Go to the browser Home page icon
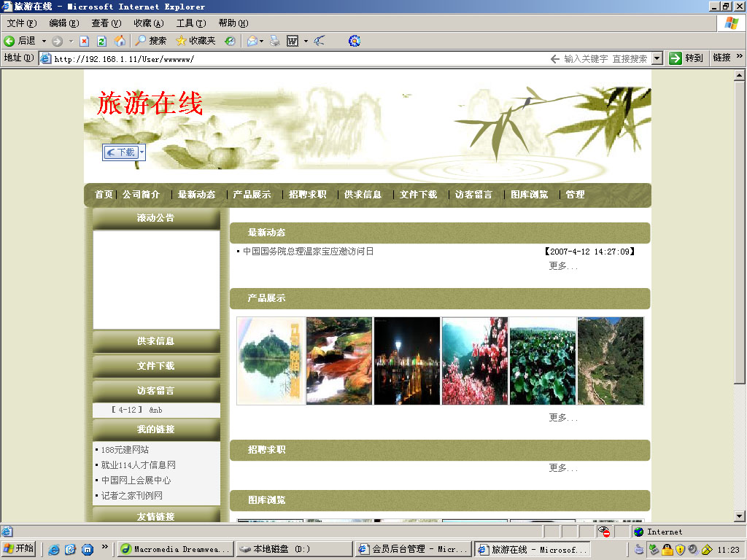The width and height of the screenshot is (747, 560). [x=120, y=41]
